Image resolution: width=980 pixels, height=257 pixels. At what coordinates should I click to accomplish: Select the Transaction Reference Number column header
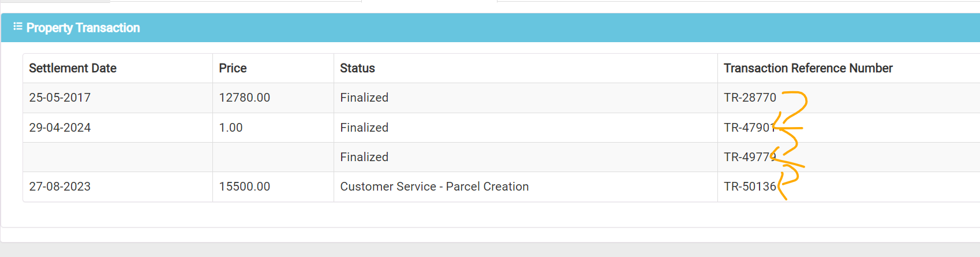[808, 68]
